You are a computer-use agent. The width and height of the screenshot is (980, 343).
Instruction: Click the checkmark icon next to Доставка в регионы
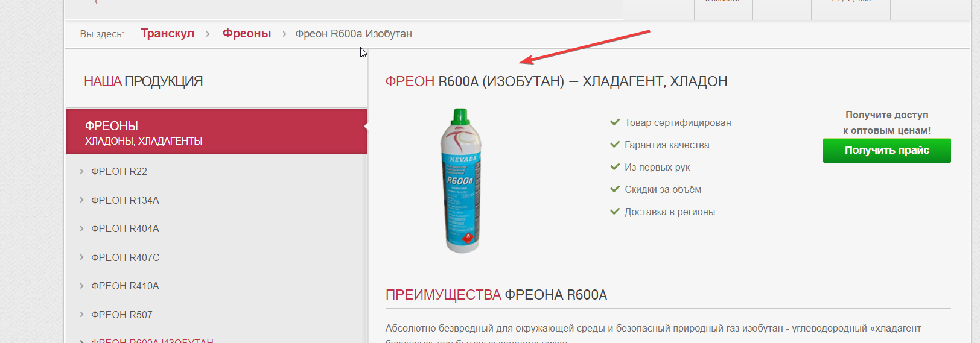click(x=615, y=212)
